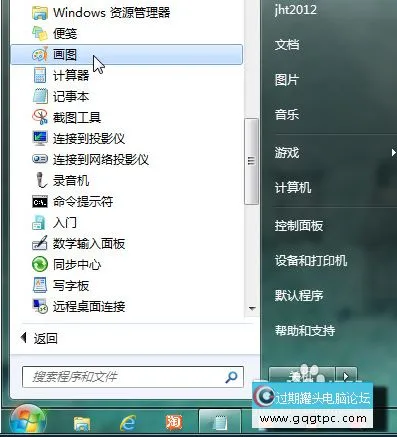This screenshot has width=397, height=437.
Task: Open the 计算器 calculator icon
Action: pyautogui.click(x=40, y=75)
